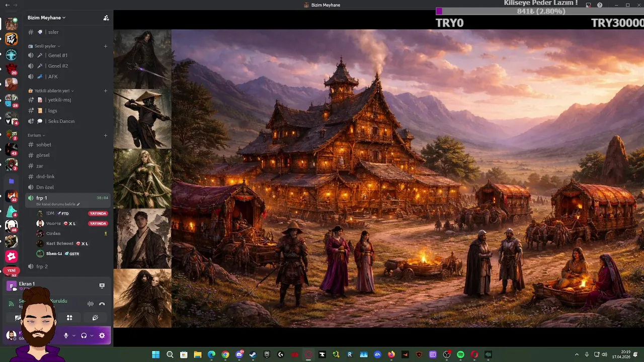Open the activities button in the voice panel
Viewport: 644px width, 362px height.
click(69, 318)
